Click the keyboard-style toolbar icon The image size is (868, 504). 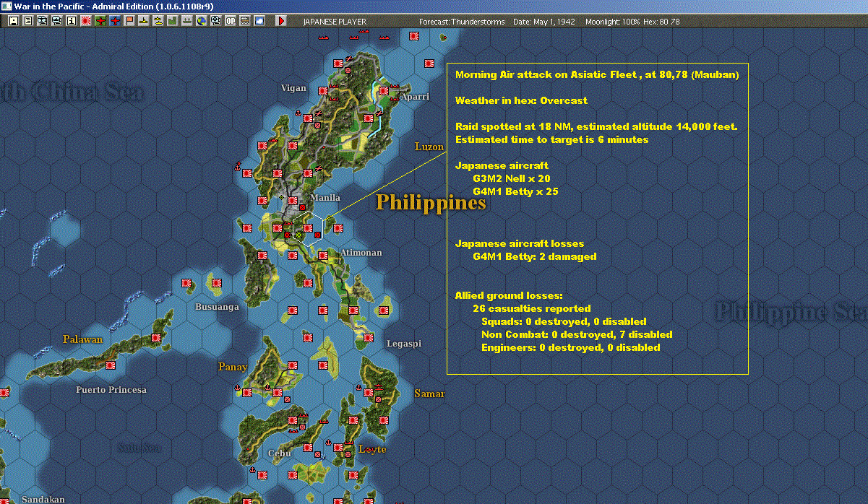244,21
